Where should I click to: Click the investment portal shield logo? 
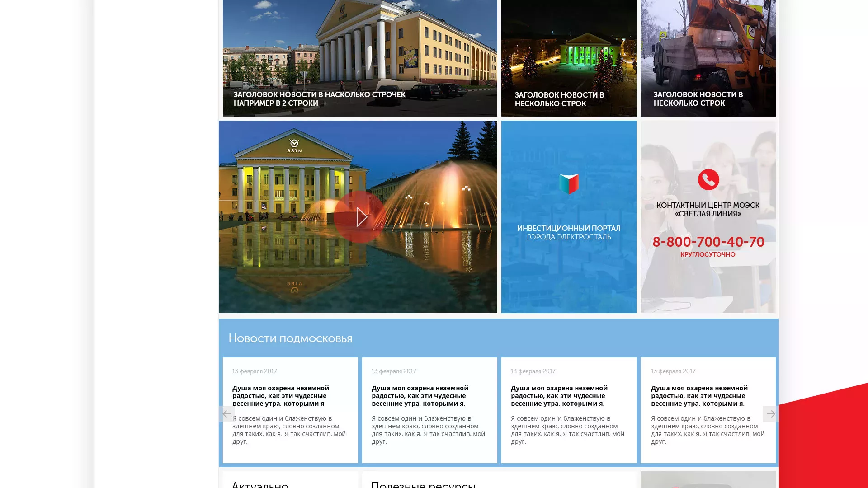point(568,184)
